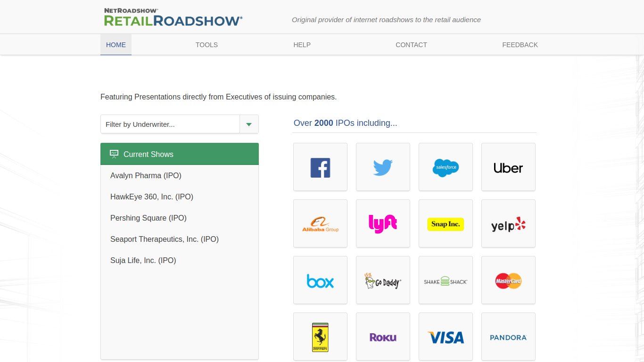Click the 'Over 2000 IPOs including...' heading

coord(345,123)
